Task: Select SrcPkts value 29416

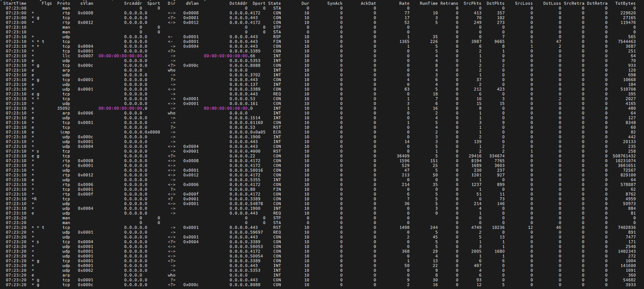Action: (474, 155)
